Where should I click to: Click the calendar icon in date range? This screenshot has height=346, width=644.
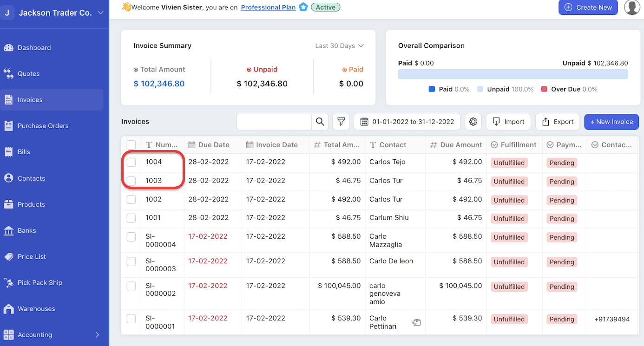(364, 122)
